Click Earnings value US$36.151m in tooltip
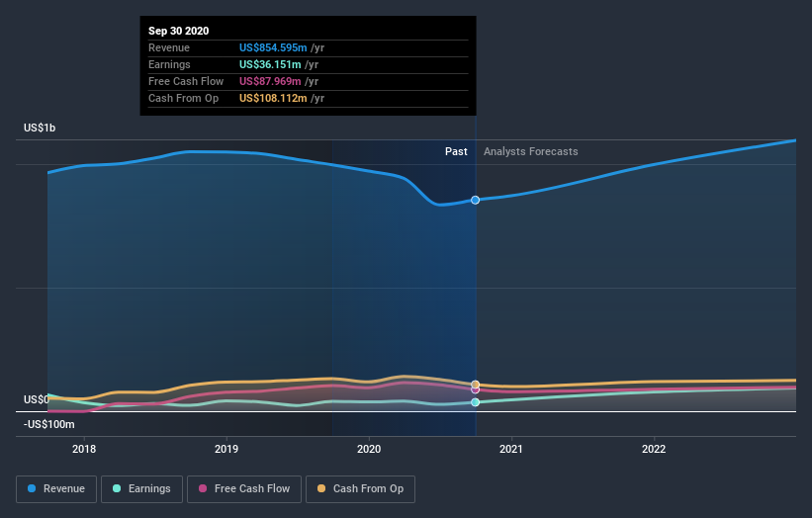This screenshot has height=518, width=812. pyautogui.click(x=270, y=64)
